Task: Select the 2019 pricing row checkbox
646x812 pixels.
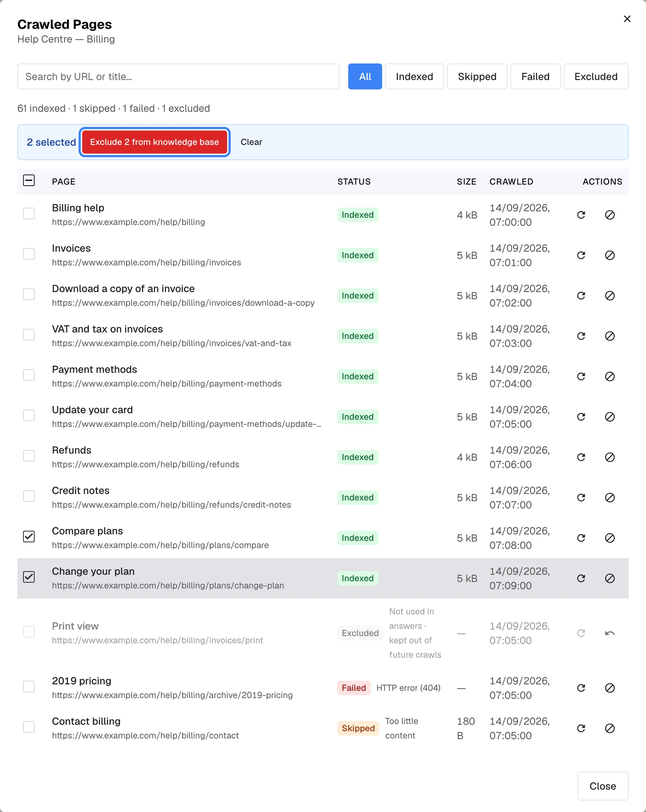Action: click(x=29, y=686)
